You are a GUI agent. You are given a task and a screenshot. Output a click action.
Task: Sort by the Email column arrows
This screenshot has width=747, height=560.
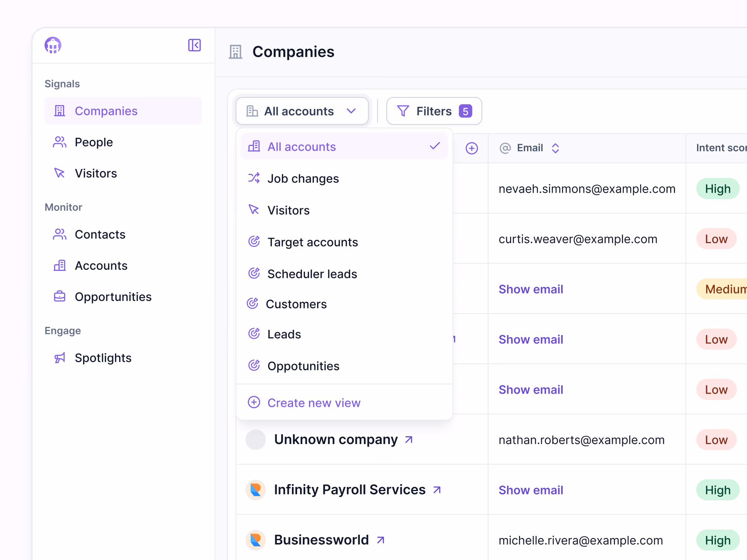point(555,148)
